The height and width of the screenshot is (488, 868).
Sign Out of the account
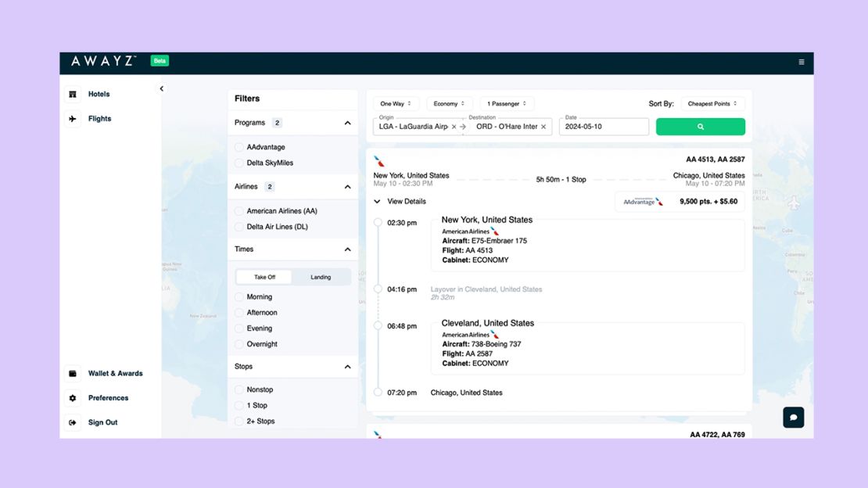click(102, 422)
